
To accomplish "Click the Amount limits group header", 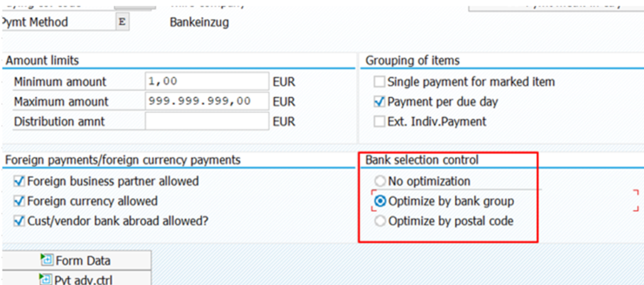I will (x=43, y=61).
